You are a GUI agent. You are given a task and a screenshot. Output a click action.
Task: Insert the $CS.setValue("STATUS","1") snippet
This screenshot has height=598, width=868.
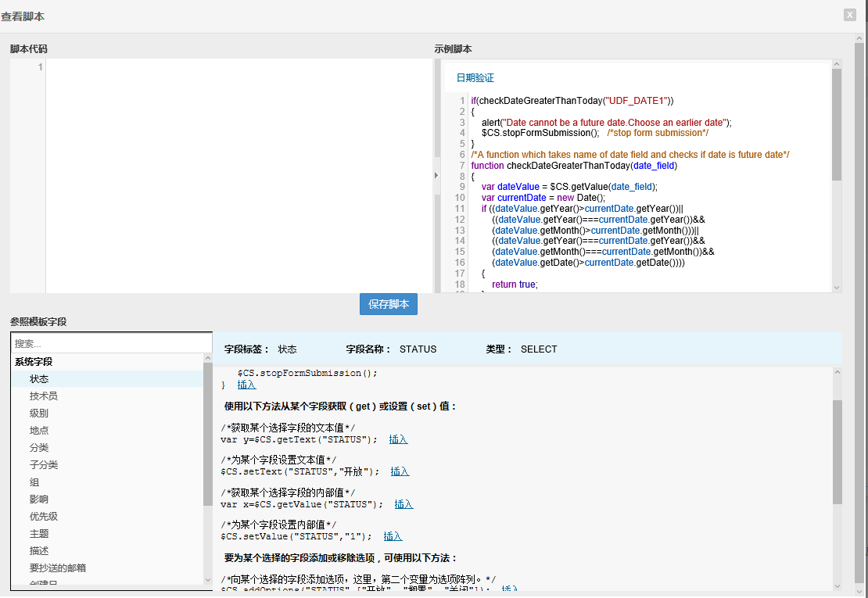pyautogui.click(x=393, y=536)
